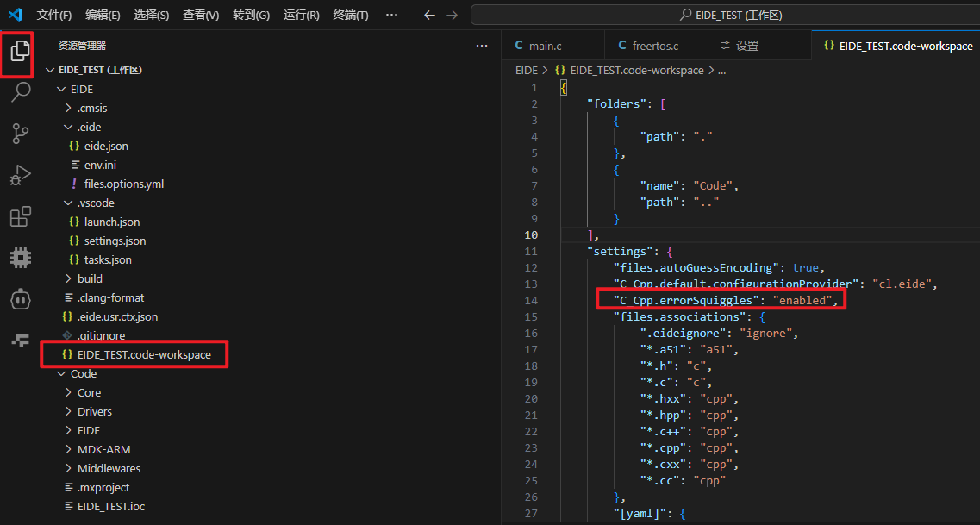Open the 终端(T) menu
This screenshot has width=980, height=525.
pos(351,15)
